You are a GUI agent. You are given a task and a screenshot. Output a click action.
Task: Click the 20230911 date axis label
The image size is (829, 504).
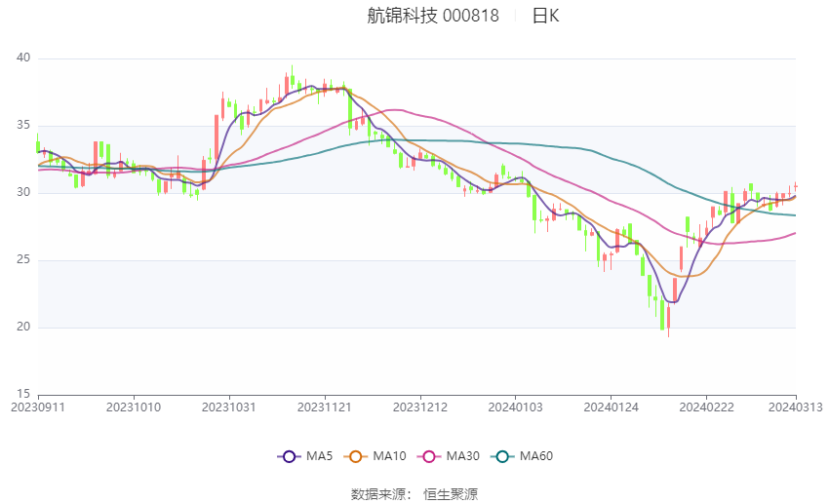point(37,406)
